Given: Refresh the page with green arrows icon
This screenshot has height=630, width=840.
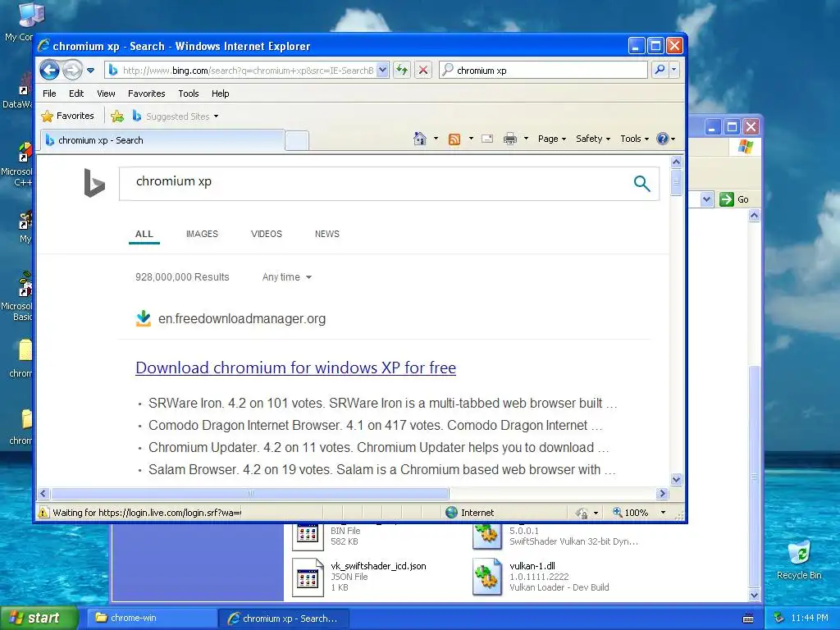Looking at the screenshot, I should coord(402,71).
